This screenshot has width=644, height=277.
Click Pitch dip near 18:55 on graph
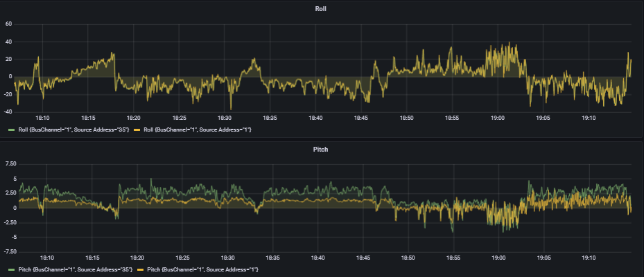(453, 231)
